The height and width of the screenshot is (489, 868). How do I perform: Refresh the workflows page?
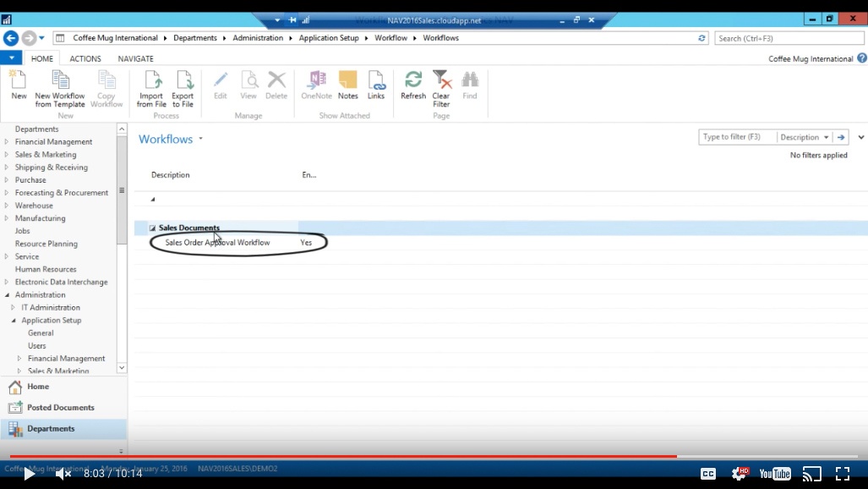pyautogui.click(x=413, y=85)
